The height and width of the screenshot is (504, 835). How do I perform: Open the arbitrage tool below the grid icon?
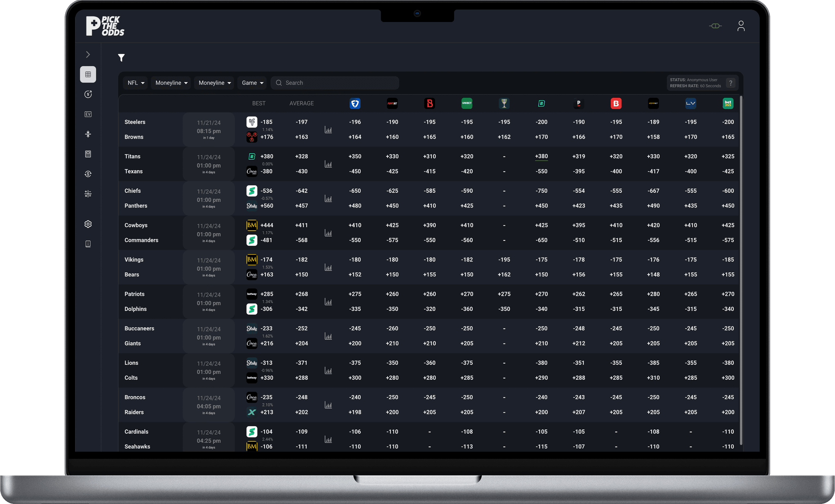pyautogui.click(x=88, y=94)
